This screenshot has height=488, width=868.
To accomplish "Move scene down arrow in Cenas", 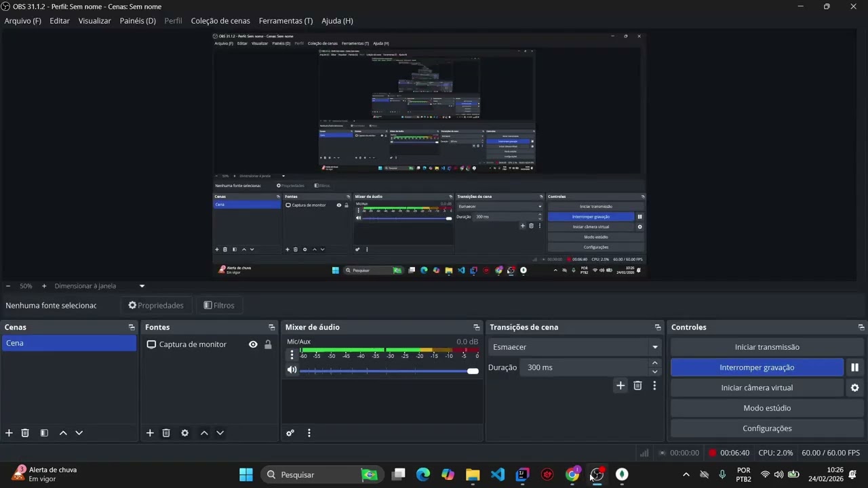I will coord(79,433).
